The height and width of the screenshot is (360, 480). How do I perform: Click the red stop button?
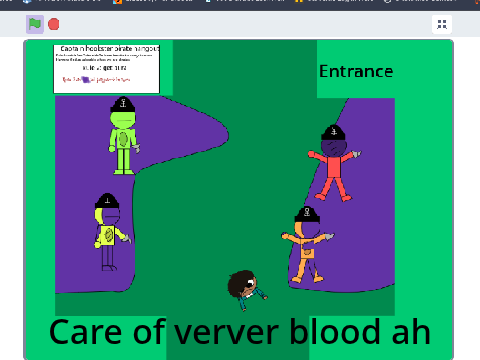tap(54, 24)
